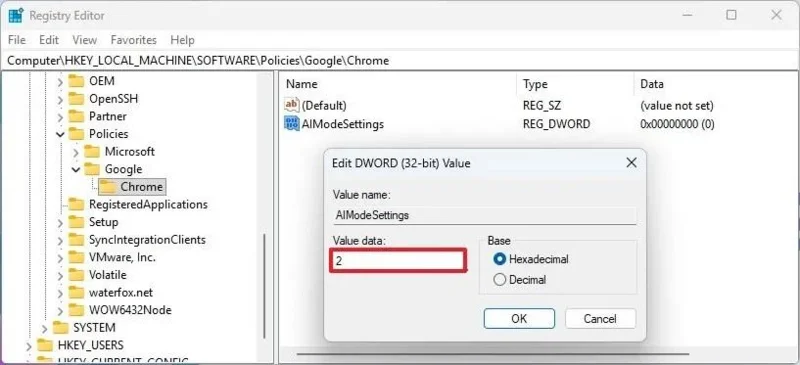Open the Favorites menu
The image size is (800, 365).
(x=134, y=40)
